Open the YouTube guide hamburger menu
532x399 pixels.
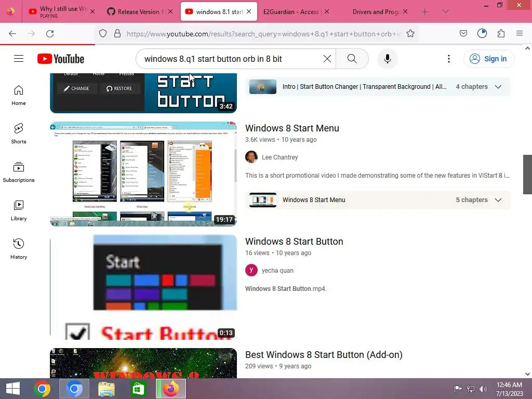pyautogui.click(x=19, y=59)
